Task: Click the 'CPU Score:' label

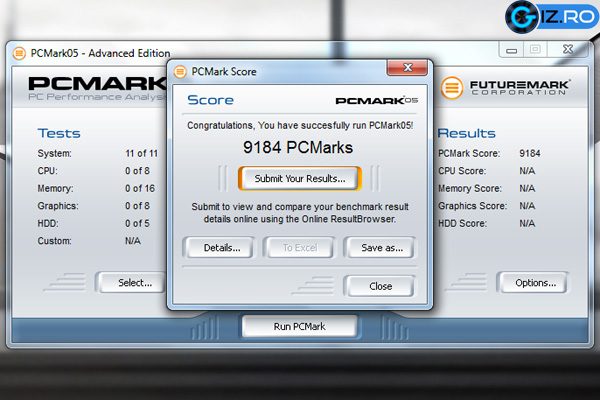Action: pyautogui.click(x=462, y=171)
